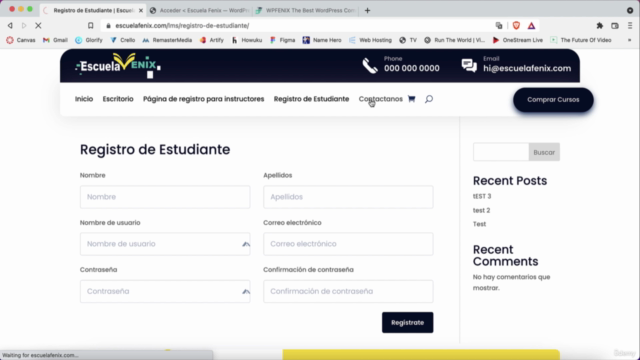Open the site search magnifier icon
640x360 pixels.
coord(429,99)
